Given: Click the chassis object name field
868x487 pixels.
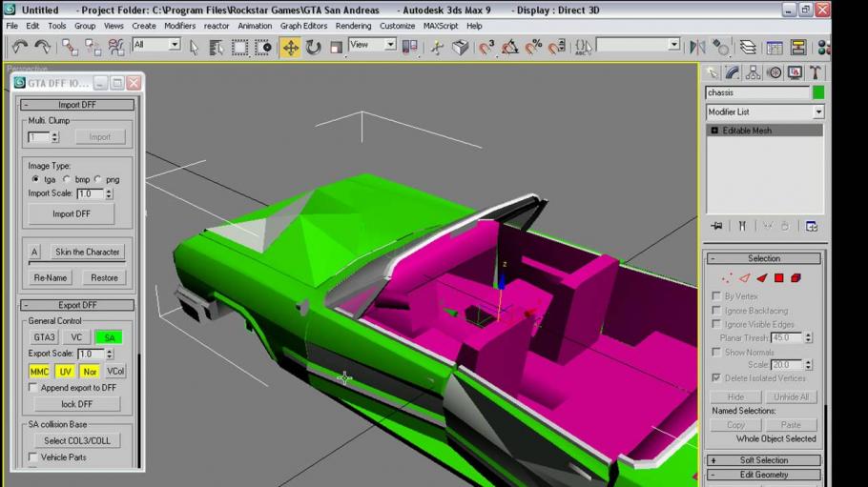Looking at the screenshot, I should [756, 92].
